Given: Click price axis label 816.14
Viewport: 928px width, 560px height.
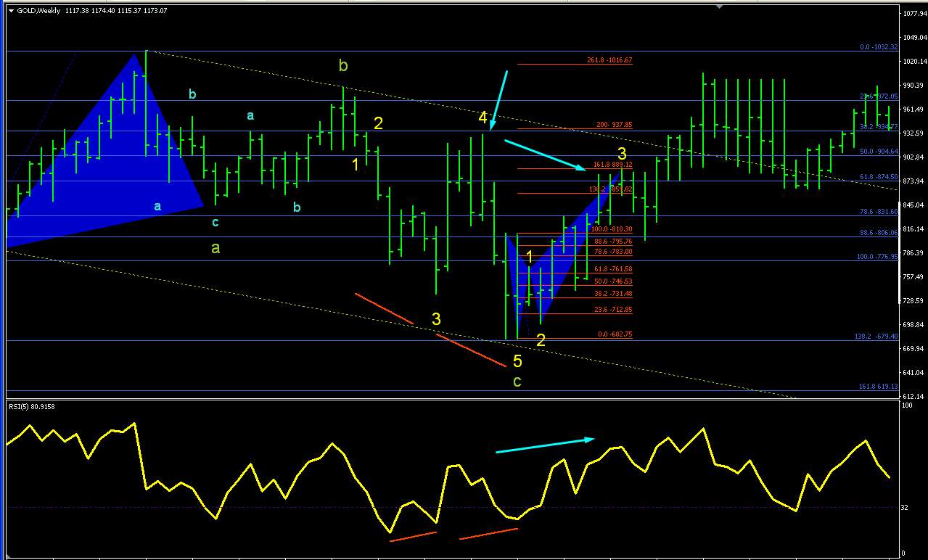Looking at the screenshot, I should click(913, 229).
